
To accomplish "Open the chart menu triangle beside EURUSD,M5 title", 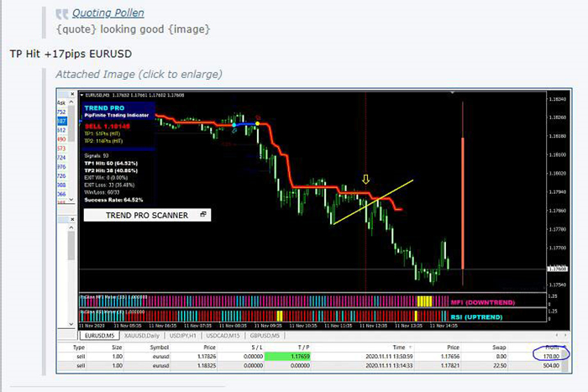I will point(82,95).
